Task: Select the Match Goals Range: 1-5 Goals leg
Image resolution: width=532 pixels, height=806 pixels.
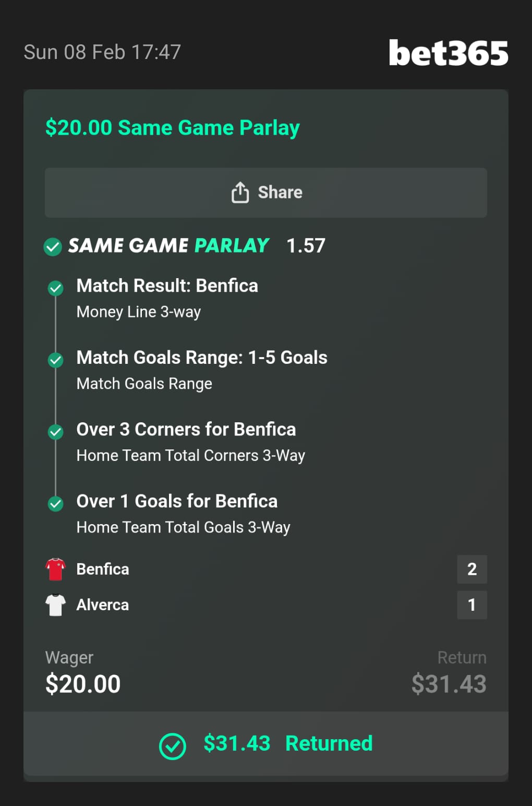Action: (201, 358)
